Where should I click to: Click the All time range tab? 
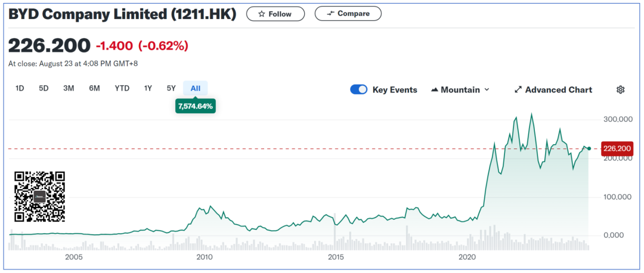(x=196, y=88)
